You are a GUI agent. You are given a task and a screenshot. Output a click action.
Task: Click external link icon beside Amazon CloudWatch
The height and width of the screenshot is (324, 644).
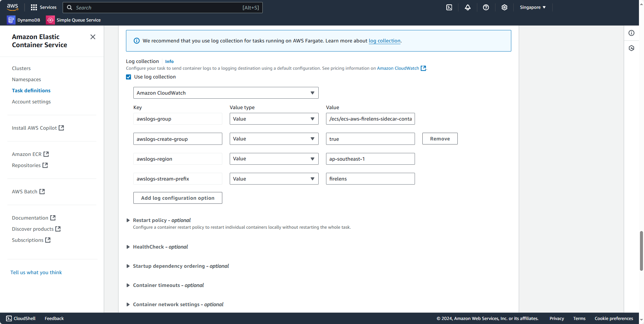click(423, 68)
